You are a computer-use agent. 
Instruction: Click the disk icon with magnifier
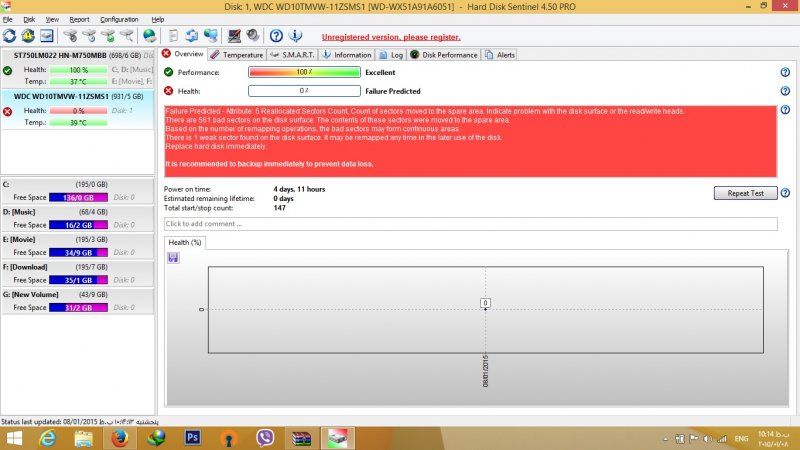[x=127, y=36]
